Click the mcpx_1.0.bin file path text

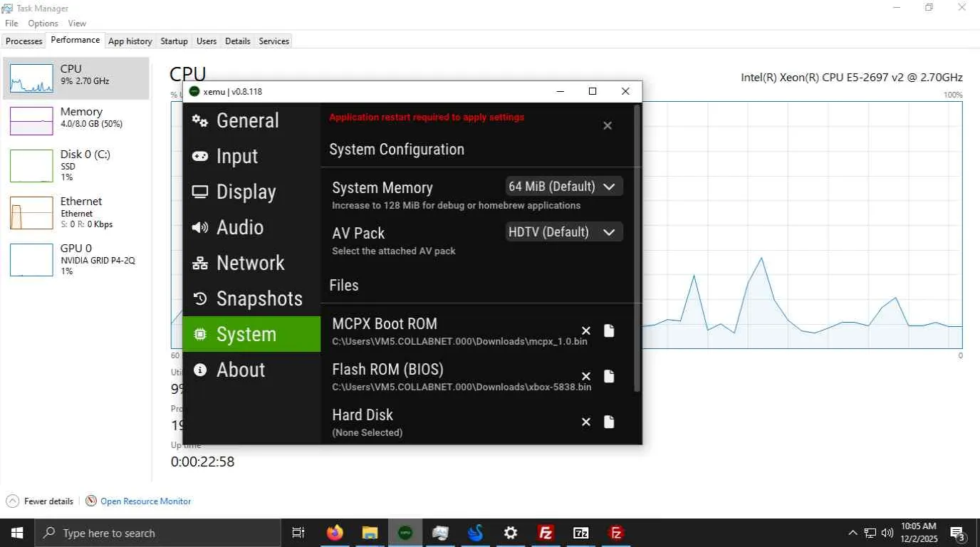click(460, 342)
